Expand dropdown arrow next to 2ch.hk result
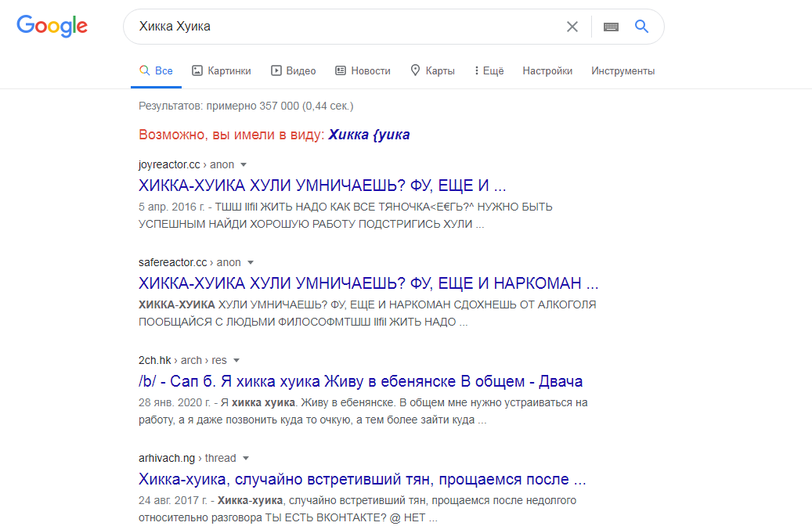Screen dimensions: 812x526 (x=236, y=360)
